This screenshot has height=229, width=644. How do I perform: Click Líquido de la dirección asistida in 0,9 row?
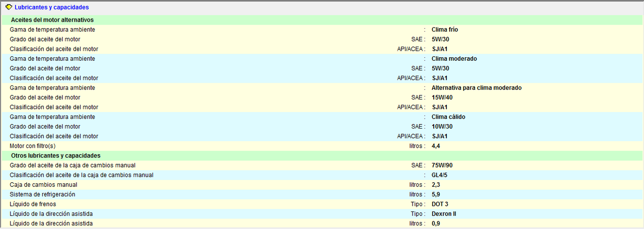coord(51,223)
